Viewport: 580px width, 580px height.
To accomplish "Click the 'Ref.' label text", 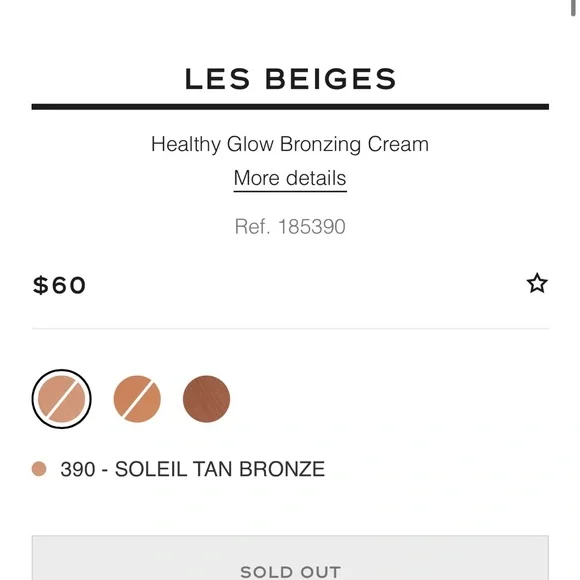I will point(252,226).
